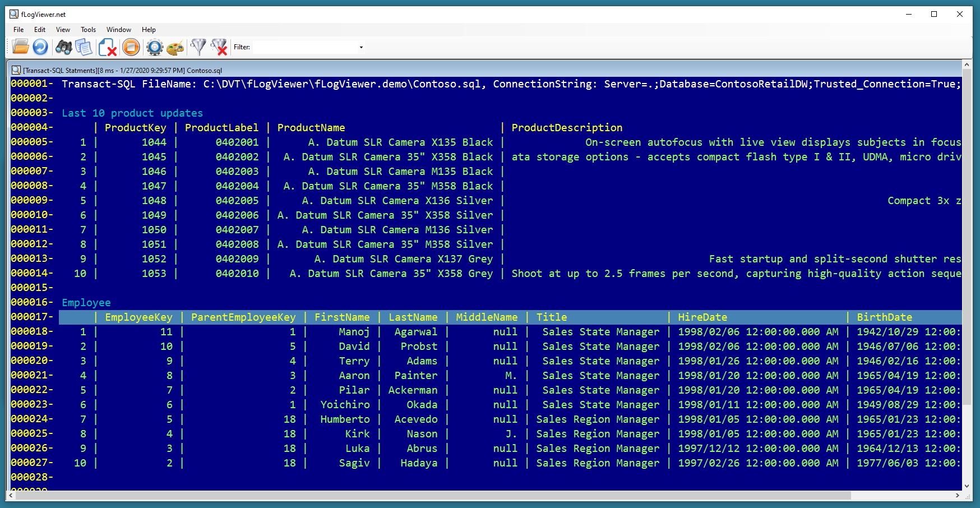Click the vertical scrollbar thumb
Viewport: 980px width, 508px height.
967,237
